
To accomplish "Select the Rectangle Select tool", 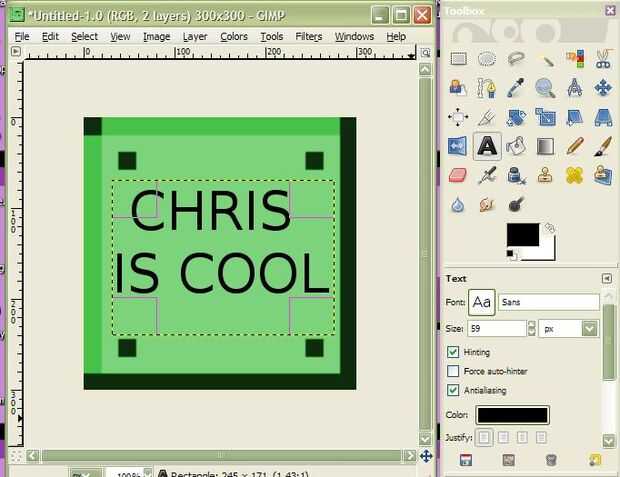I will 459,59.
